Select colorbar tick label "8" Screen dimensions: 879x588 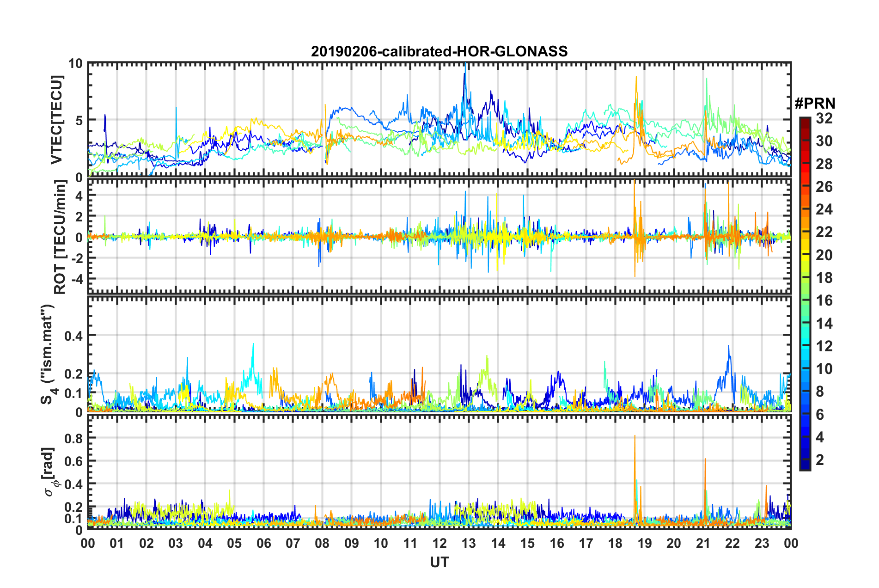pyautogui.click(x=820, y=392)
